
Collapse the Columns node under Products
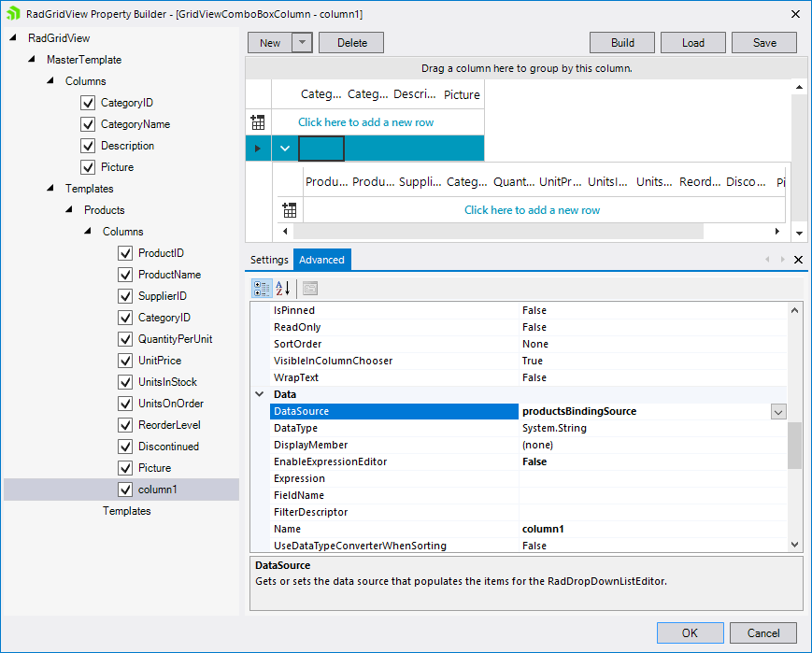(x=88, y=231)
